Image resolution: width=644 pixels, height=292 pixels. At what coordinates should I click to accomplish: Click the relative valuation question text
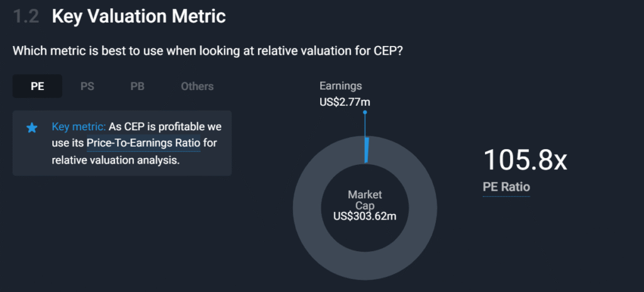[x=208, y=50]
